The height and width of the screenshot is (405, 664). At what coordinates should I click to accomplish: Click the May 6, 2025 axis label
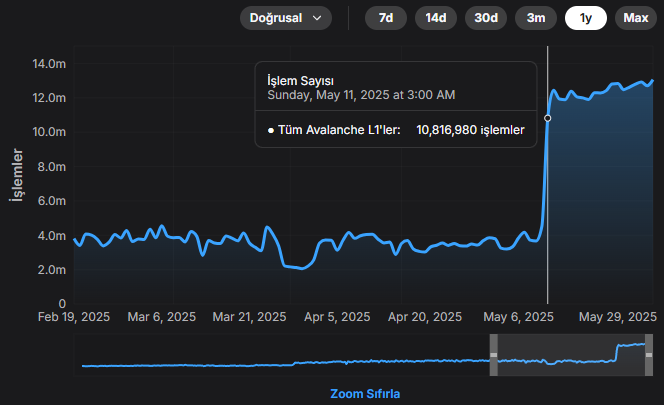pyautogui.click(x=518, y=317)
